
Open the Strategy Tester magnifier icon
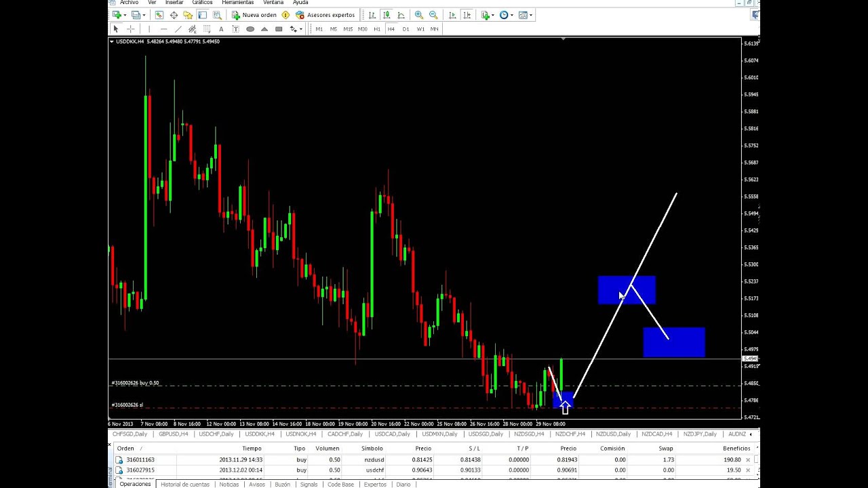[217, 15]
